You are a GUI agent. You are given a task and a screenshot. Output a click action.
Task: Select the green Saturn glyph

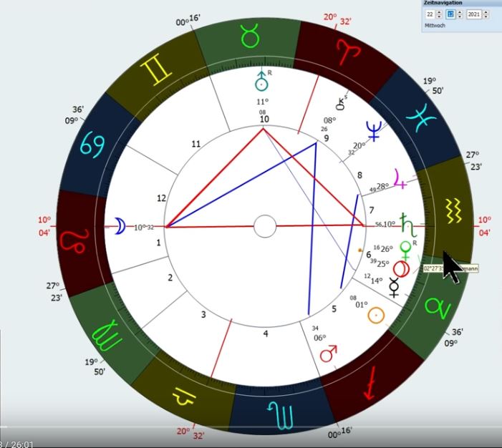pos(408,224)
